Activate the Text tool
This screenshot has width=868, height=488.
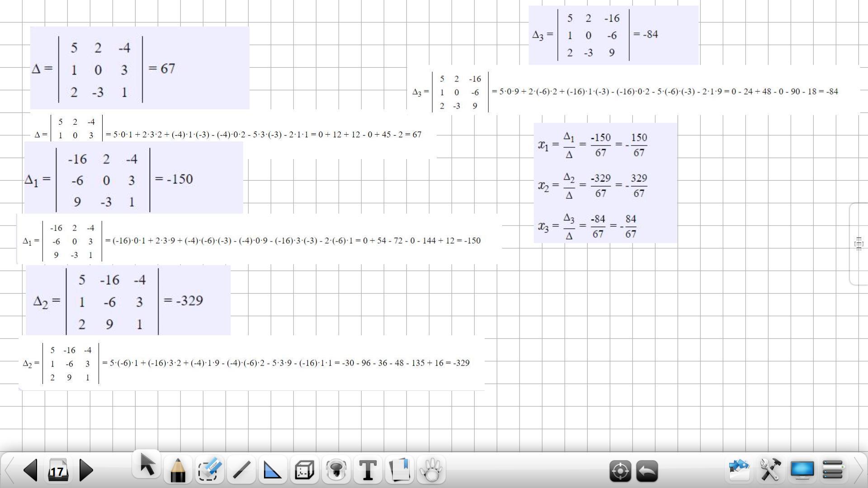click(x=368, y=470)
